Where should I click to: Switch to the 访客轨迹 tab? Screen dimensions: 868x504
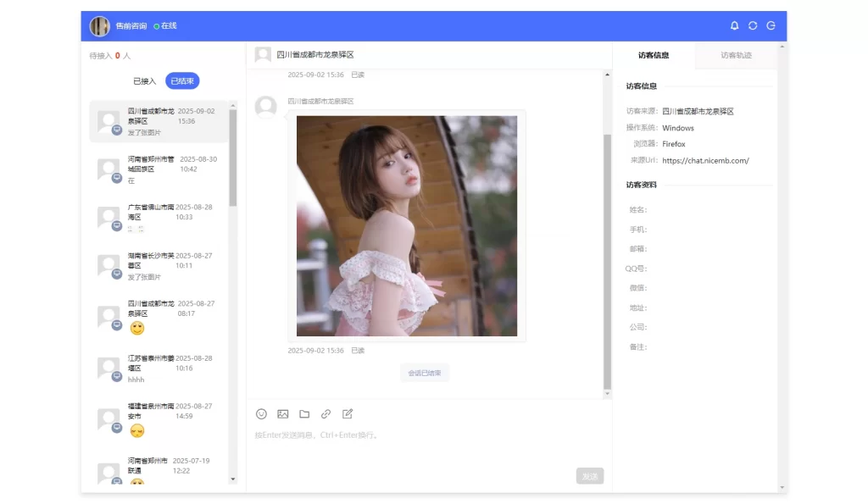[x=737, y=55]
